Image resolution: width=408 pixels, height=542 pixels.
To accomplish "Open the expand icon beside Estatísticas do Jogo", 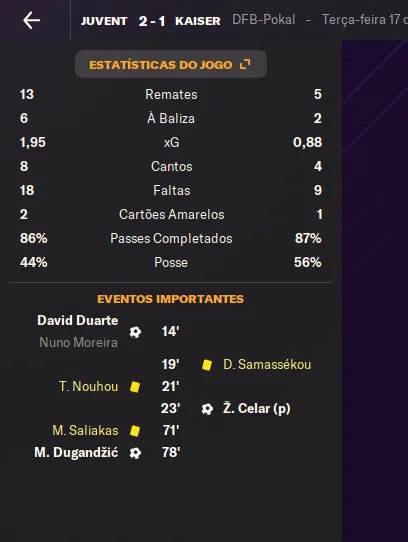I will tap(245, 64).
